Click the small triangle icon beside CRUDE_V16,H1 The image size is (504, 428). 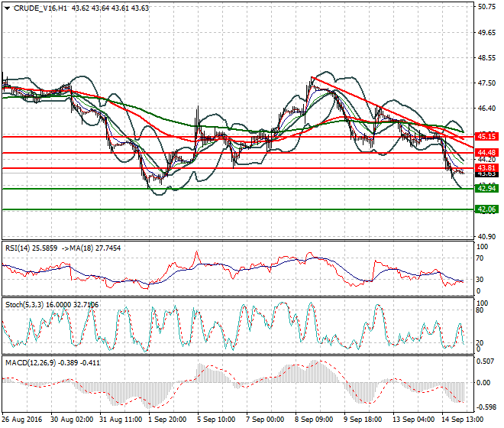(x=6, y=8)
